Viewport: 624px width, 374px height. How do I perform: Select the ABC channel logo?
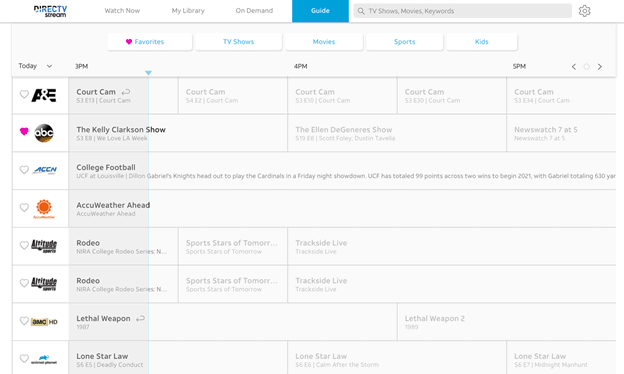[x=44, y=133]
